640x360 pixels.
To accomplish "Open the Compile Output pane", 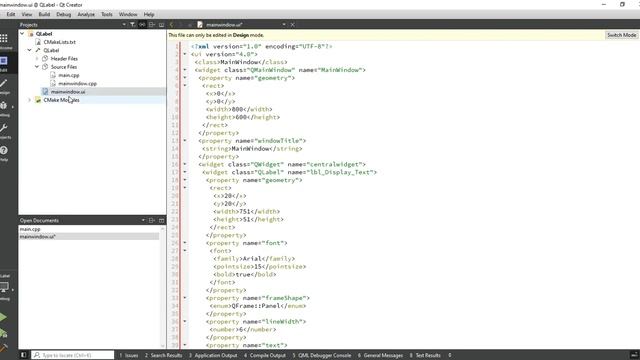I will pos(265,356).
